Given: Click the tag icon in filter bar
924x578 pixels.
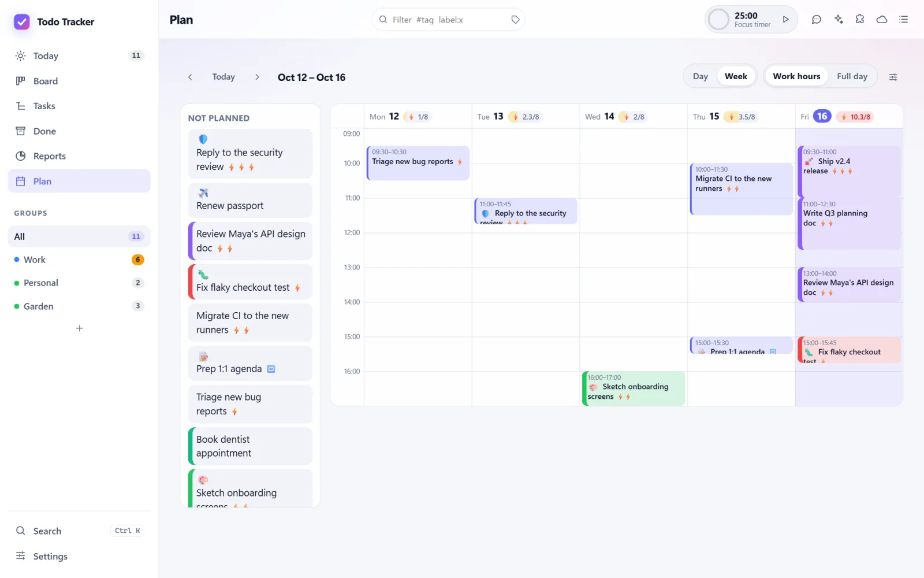Looking at the screenshot, I should tap(515, 20).
